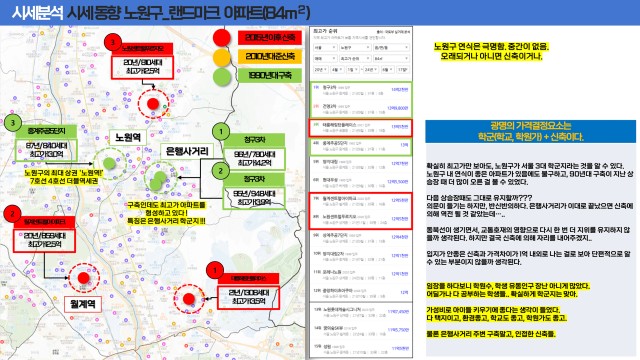Screen dimensions: 640x360
Task: Expand the 4월 start month dropdown
Action: [x=337, y=70]
